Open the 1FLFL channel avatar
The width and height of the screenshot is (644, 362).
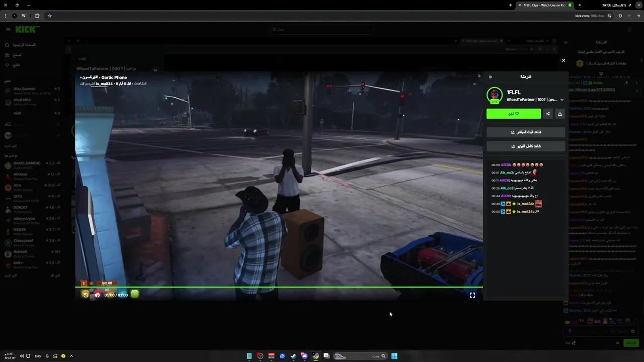(x=495, y=96)
